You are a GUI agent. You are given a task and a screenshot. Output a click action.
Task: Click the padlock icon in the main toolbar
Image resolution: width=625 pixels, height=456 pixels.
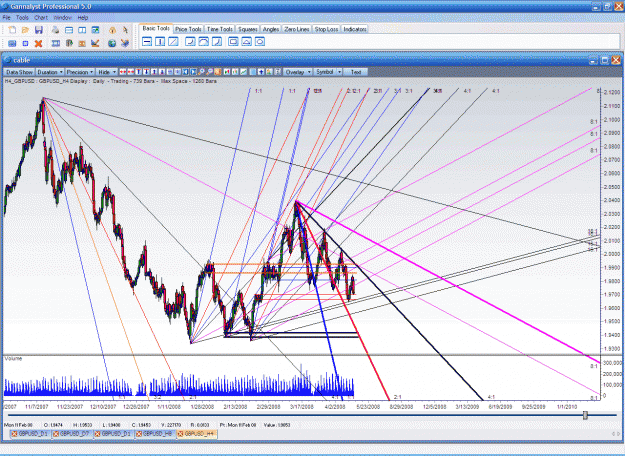pos(112,30)
